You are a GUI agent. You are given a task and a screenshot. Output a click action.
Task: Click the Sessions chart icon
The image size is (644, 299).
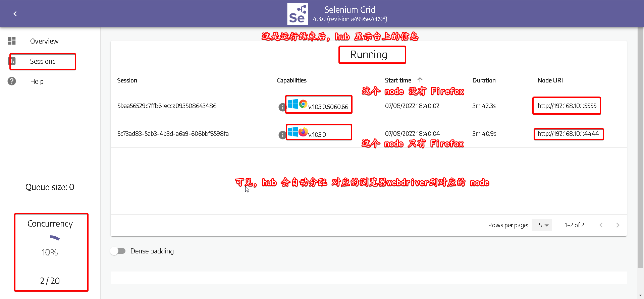[12, 61]
